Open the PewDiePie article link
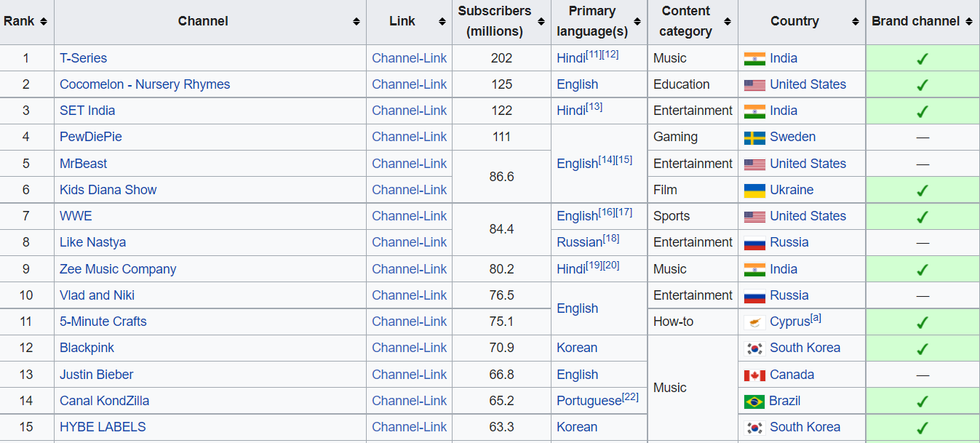Screen dimensions: 980x443 click(91, 137)
